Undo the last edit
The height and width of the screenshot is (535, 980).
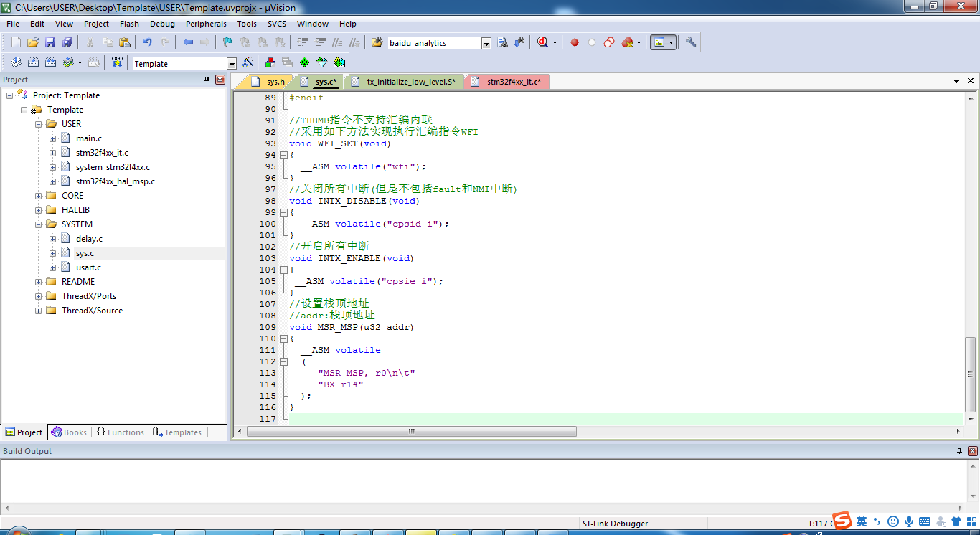[147, 42]
